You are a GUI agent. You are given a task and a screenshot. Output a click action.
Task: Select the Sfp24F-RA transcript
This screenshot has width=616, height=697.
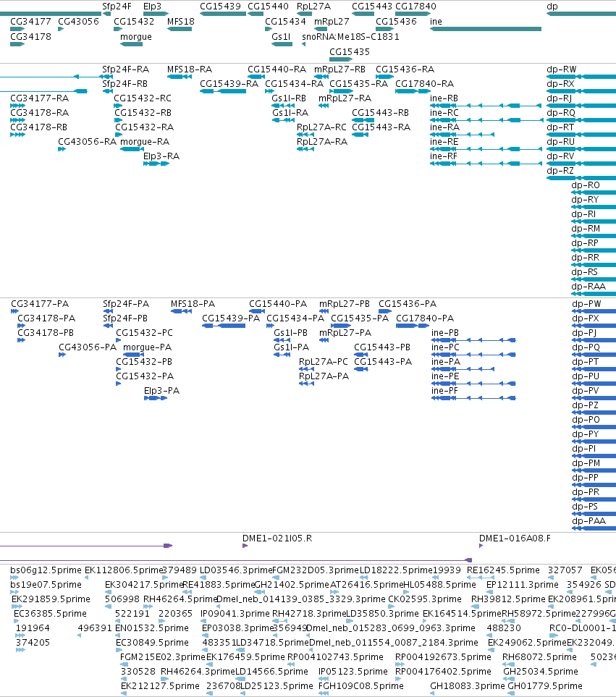[x=106, y=77]
